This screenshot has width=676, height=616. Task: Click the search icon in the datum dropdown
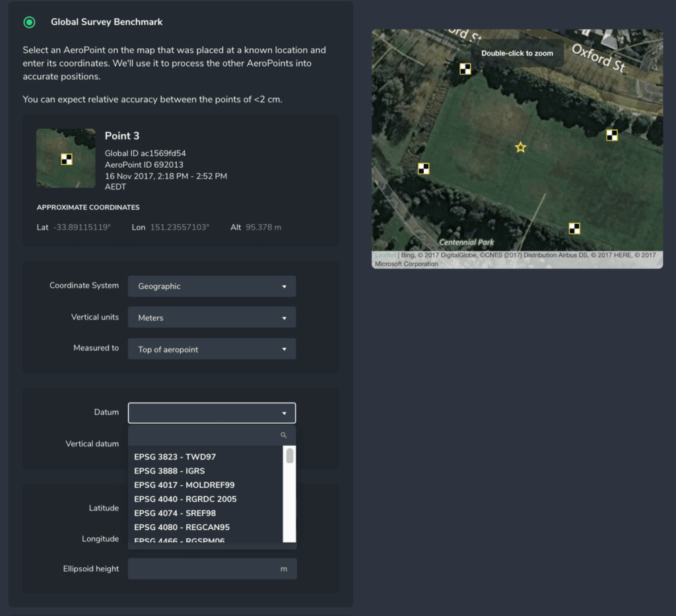tap(284, 435)
